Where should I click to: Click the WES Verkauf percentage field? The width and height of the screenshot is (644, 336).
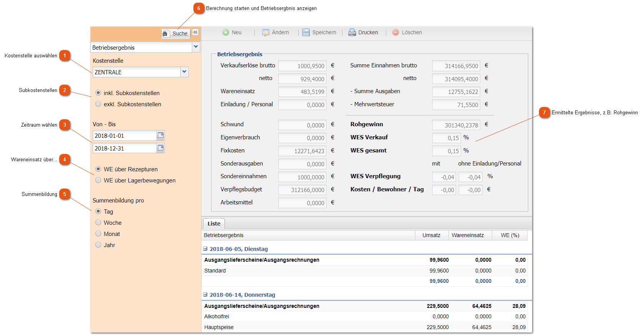coord(446,138)
